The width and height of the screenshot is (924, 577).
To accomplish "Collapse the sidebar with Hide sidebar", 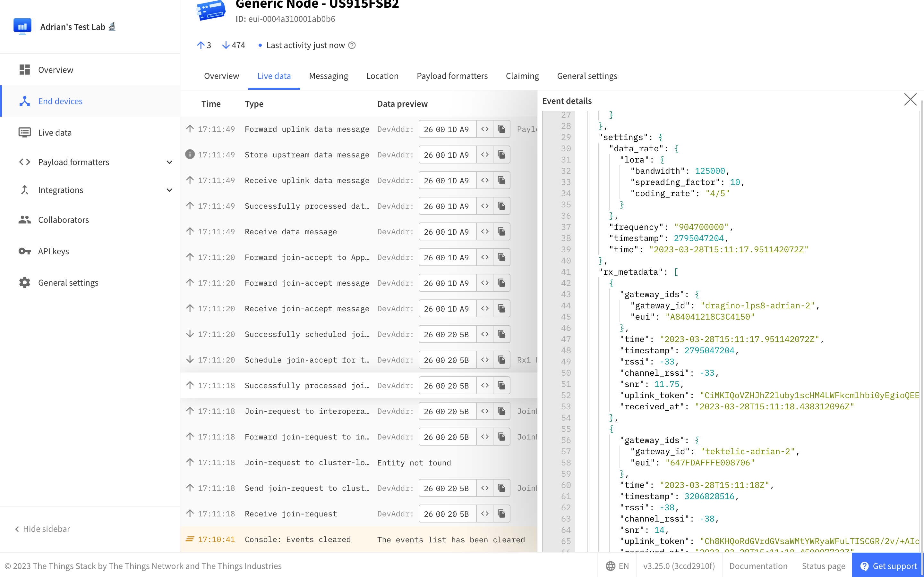I will [x=41, y=529].
